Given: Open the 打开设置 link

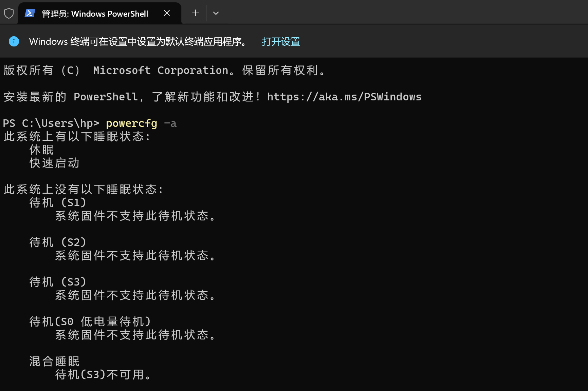Looking at the screenshot, I should click(x=281, y=42).
